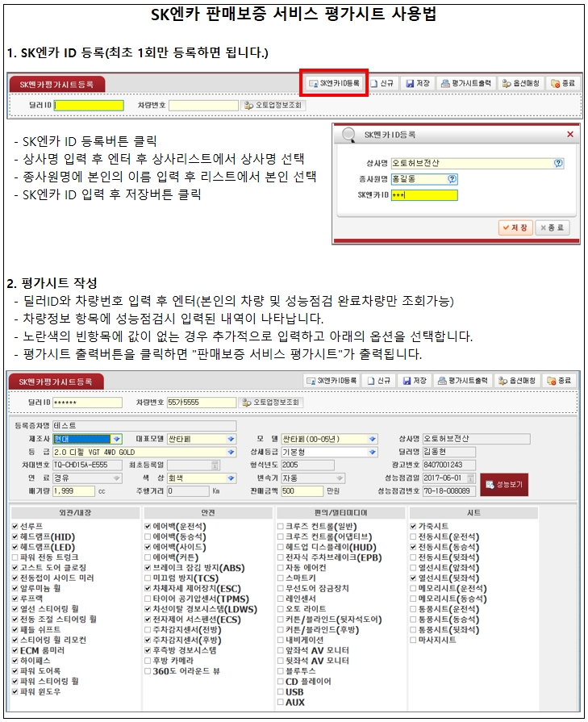Click the red 성능보기 button
The height and width of the screenshot is (722, 588).
tap(504, 484)
